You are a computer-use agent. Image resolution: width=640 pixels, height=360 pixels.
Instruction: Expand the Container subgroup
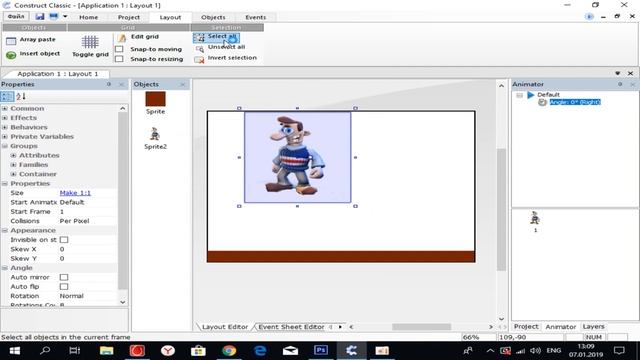click(x=13, y=174)
